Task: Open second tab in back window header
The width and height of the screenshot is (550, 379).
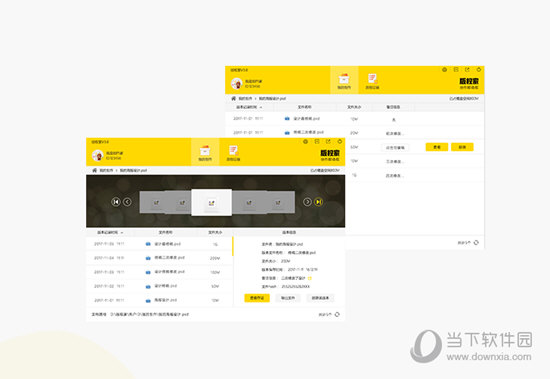Action: tap(372, 81)
